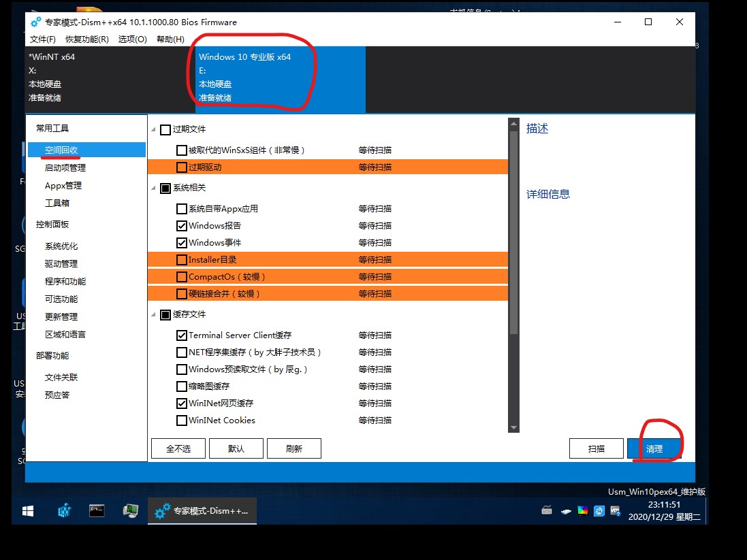Viewport: 747px width, 560px height.
Task: Click 全不选 button
Action: (178, 448)
